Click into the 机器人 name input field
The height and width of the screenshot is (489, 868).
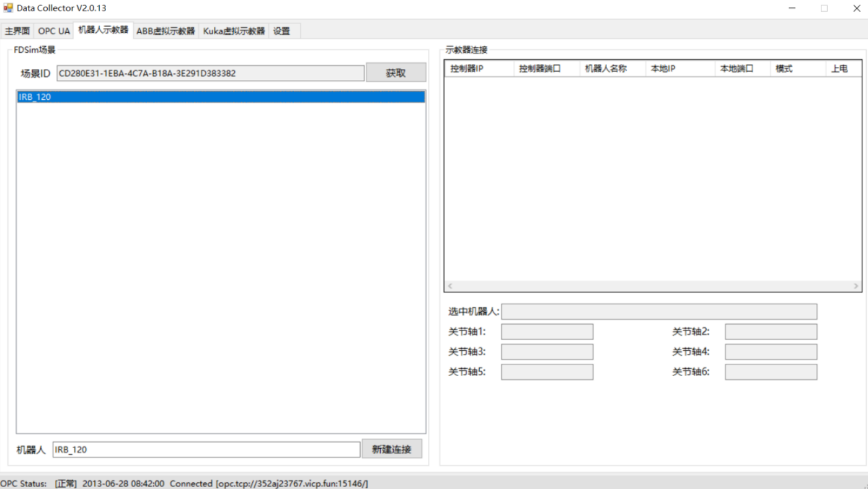tap(206, 449)
